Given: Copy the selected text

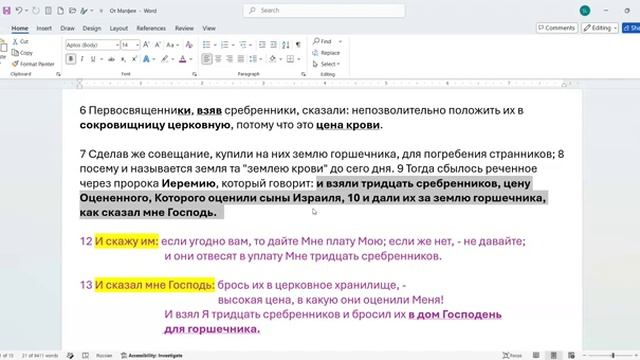Looking at the screenshot, I should 22,53.
